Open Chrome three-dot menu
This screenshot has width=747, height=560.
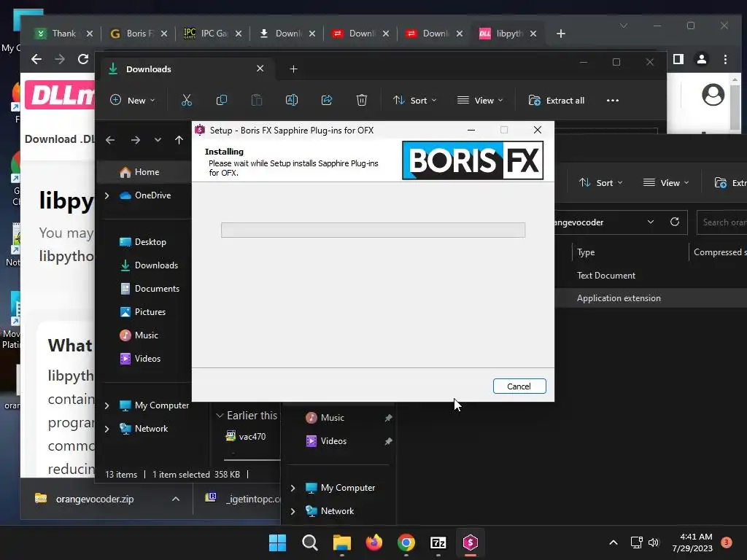725,59
